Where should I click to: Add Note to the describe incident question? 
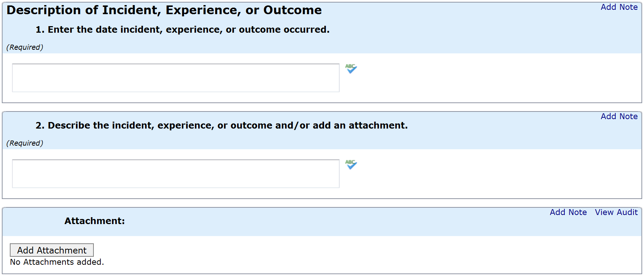pyautogui.click(x=619, y=117)
